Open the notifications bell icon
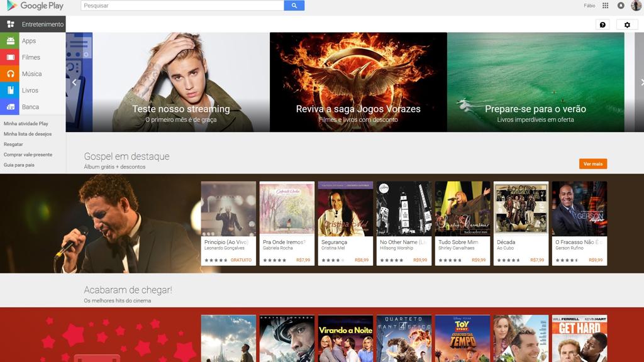Viewport: 644px width, 362px height. pyautogui.click(x=621, y=6)
